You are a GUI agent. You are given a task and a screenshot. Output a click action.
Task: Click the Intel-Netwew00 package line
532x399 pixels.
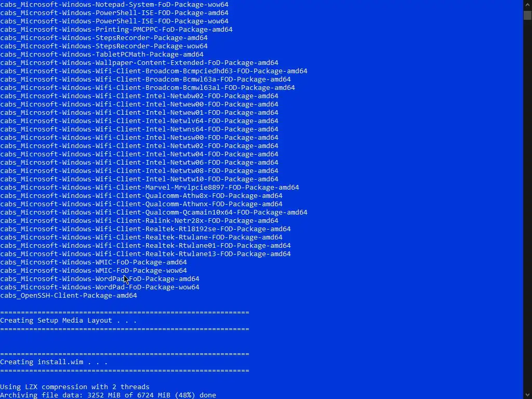click(x=139, y=104)
